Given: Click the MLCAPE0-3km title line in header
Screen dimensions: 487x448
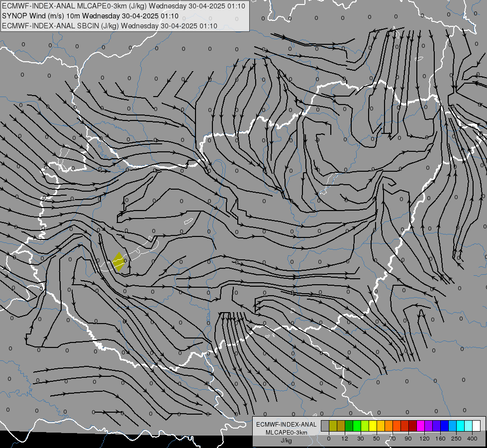Looking at the screenshot, I should tap(123, 6).
